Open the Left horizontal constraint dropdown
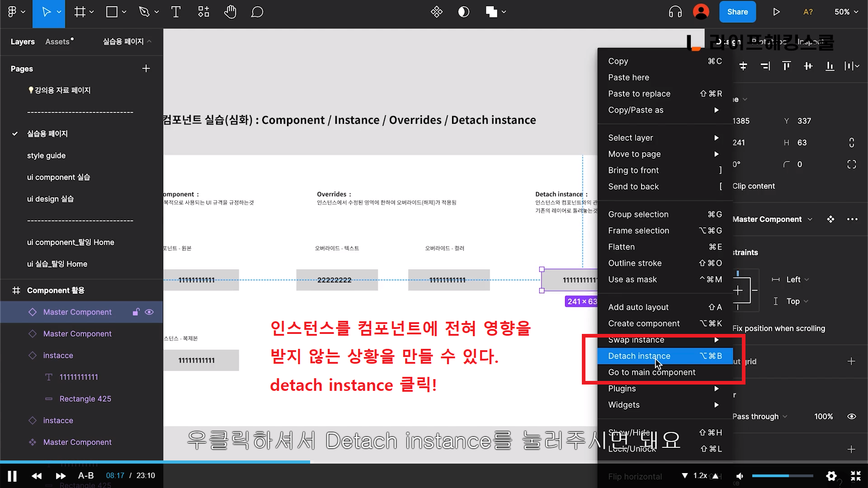 (796, 280)
